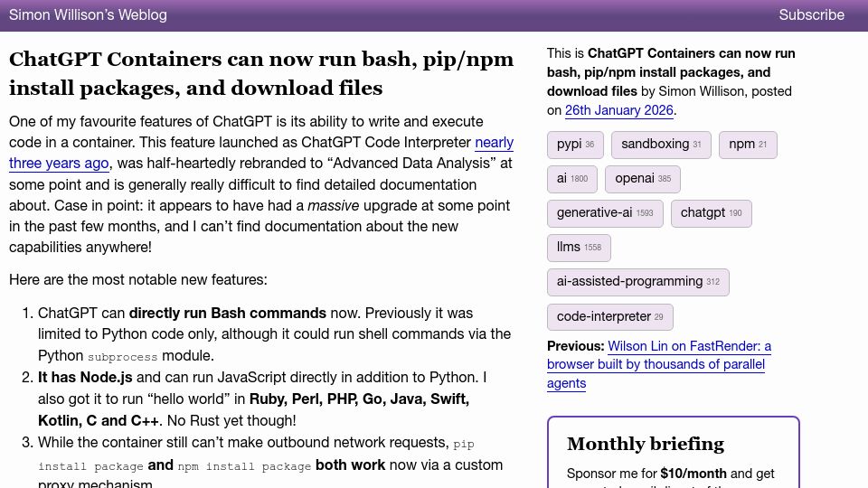The width and height of the screenshot is (868, 488).
Task: Click the 'Monthly briefing' heading
Action: click(646, 444)
